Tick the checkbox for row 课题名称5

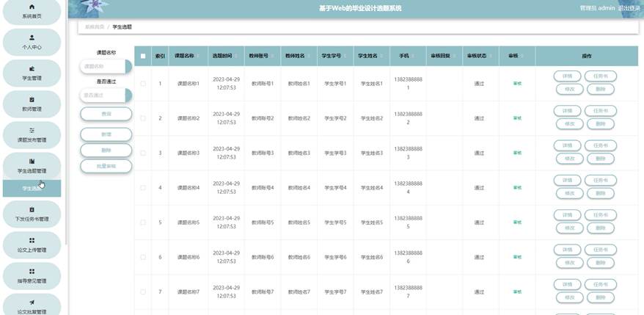tap(143, 222)
